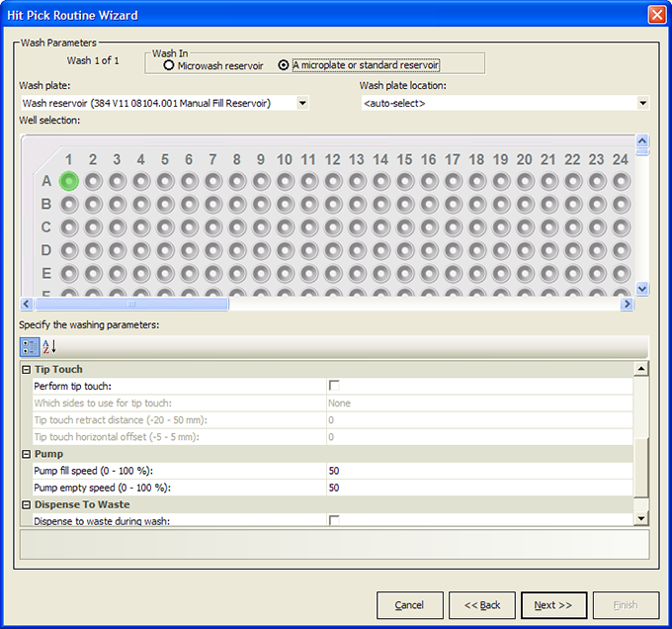The height and width of the screenshot is (629, 672).
Task: Click well plate scroll down arrow
Action: [642, 289]
